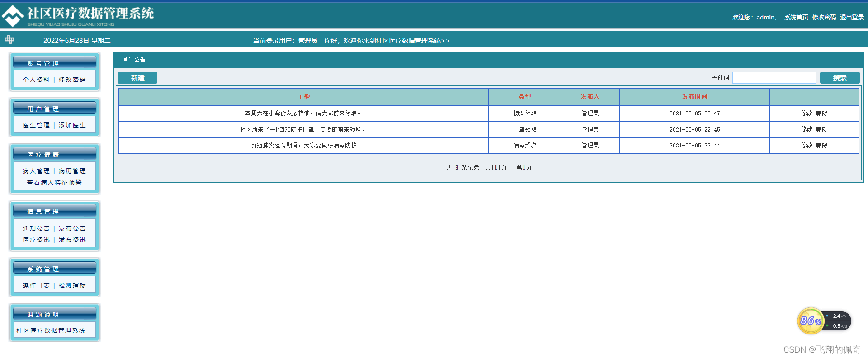Viewport: 868px width, 358px height.
Task: Select the notice 本周六在小弯街发放粮油
Action: (x=304, y=113)
